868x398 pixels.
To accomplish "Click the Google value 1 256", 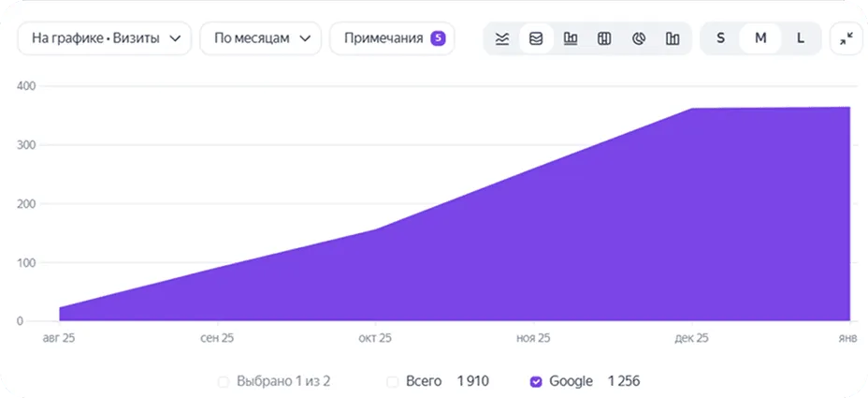I will point(624,381).
